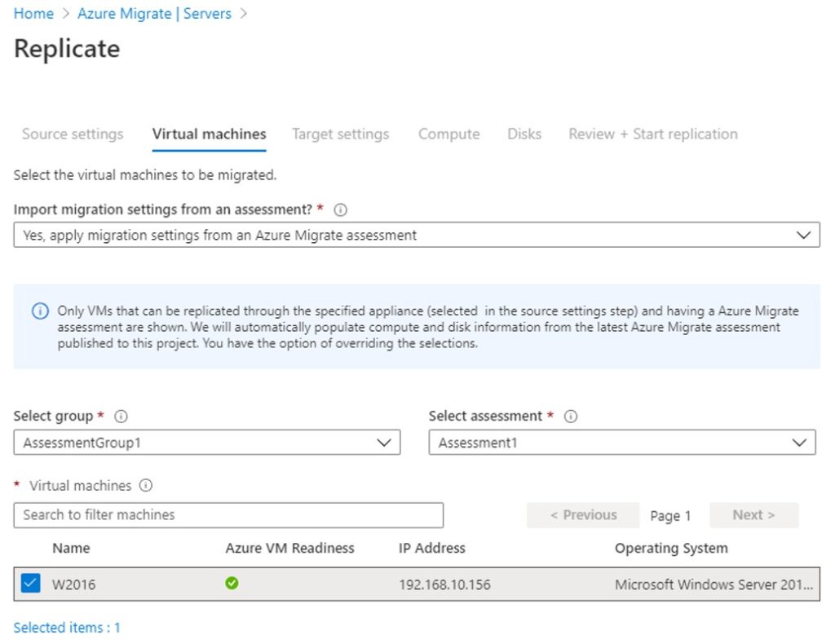Click the Selected items : 1 link

click(67, 628)
